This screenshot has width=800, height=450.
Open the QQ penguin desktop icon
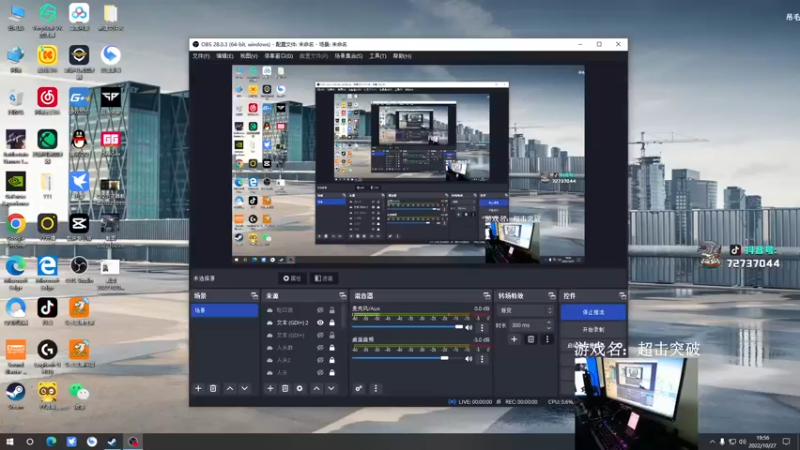click(79, 143)
